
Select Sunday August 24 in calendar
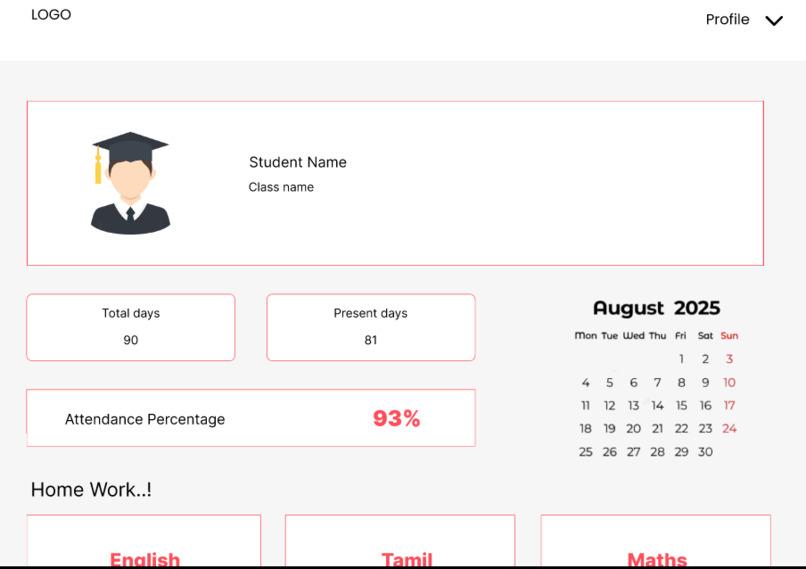(729, 429)
